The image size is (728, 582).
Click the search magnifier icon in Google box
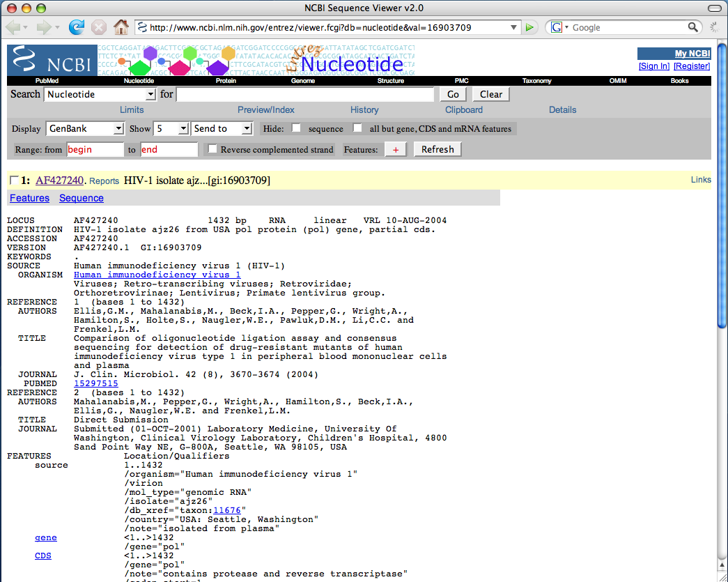(692, 27)
